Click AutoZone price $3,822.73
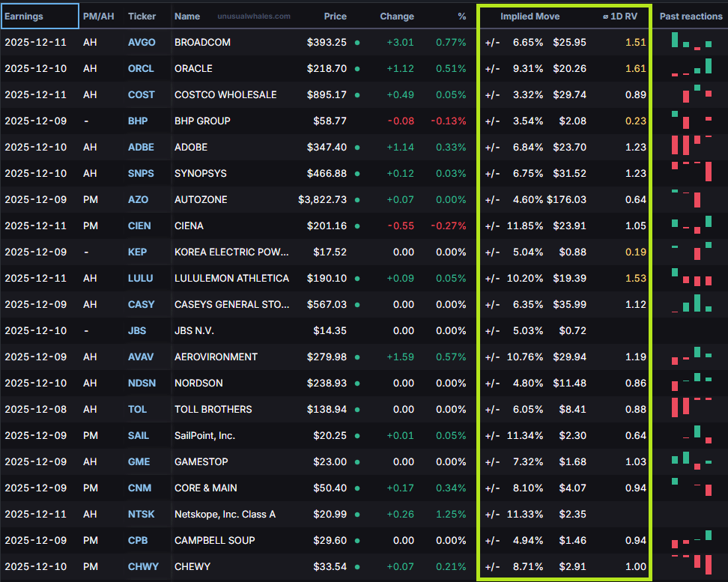Viewport: 728px width, 582px height. pos(322,200)
